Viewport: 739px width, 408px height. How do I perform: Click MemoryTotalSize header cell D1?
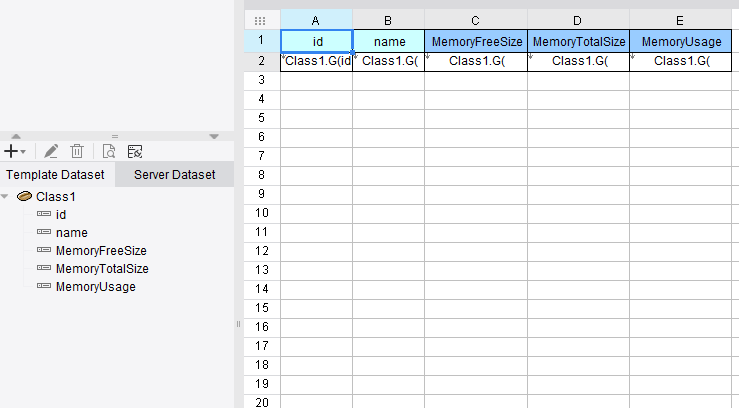pyautogui.click(x=579, y=41)
